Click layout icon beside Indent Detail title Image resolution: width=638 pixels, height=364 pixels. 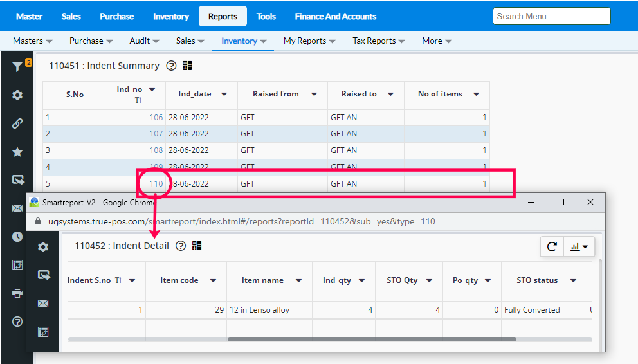tap(197, 246)
